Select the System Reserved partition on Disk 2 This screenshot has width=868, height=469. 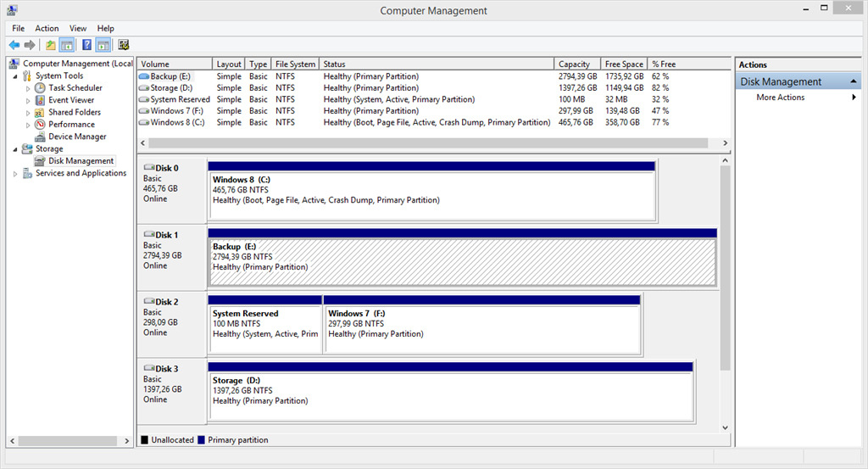point(265,327)
